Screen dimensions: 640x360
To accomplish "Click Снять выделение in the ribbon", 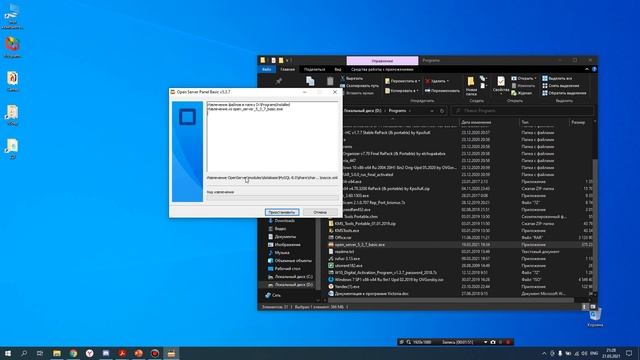I will (x=560, y=86).
